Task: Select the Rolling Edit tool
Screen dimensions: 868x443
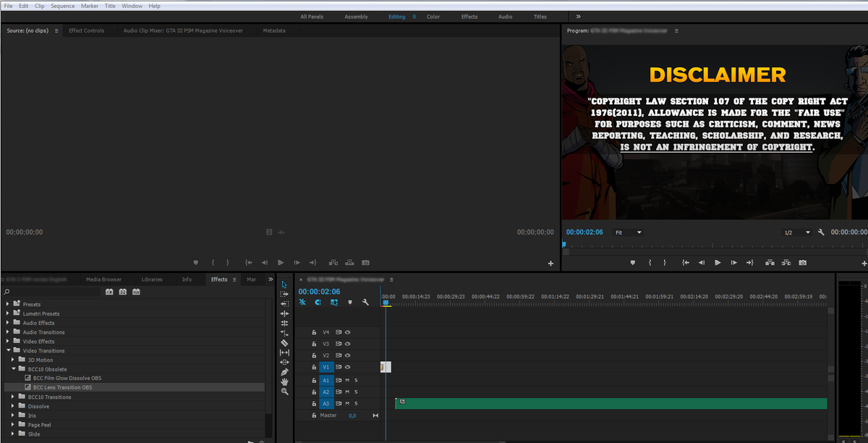Action: [284, 313]
